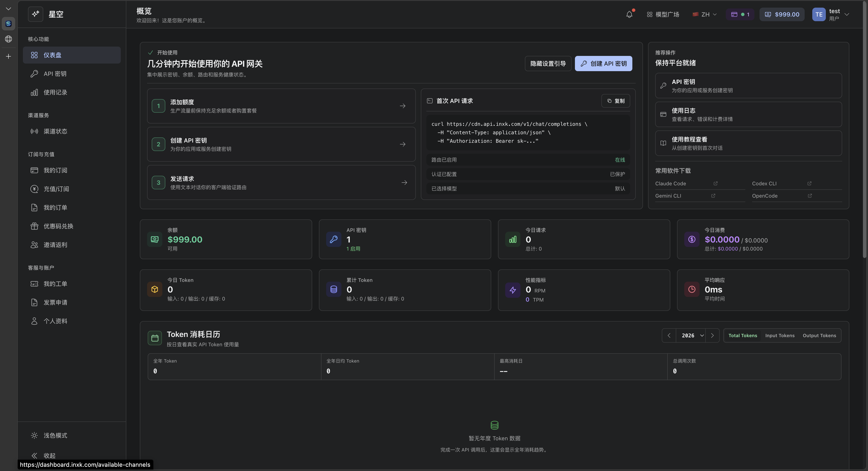Open OpenCode external link icon
The image size is (868, 471).
click(810, 196)
